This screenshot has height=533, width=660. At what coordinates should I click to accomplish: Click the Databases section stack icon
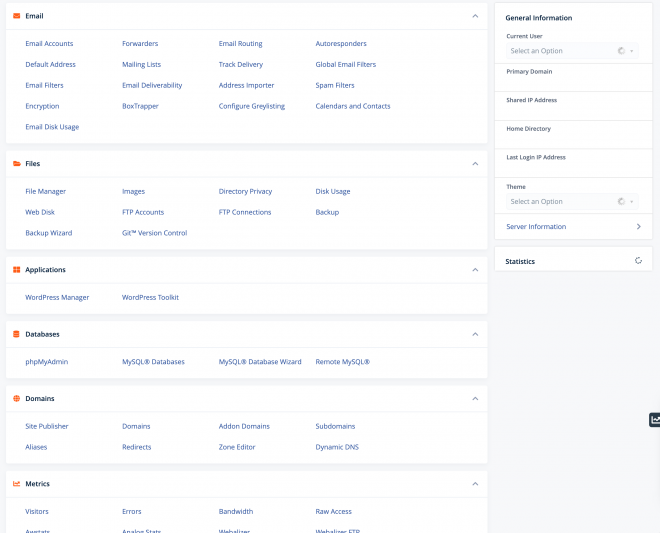coord(16,334)
